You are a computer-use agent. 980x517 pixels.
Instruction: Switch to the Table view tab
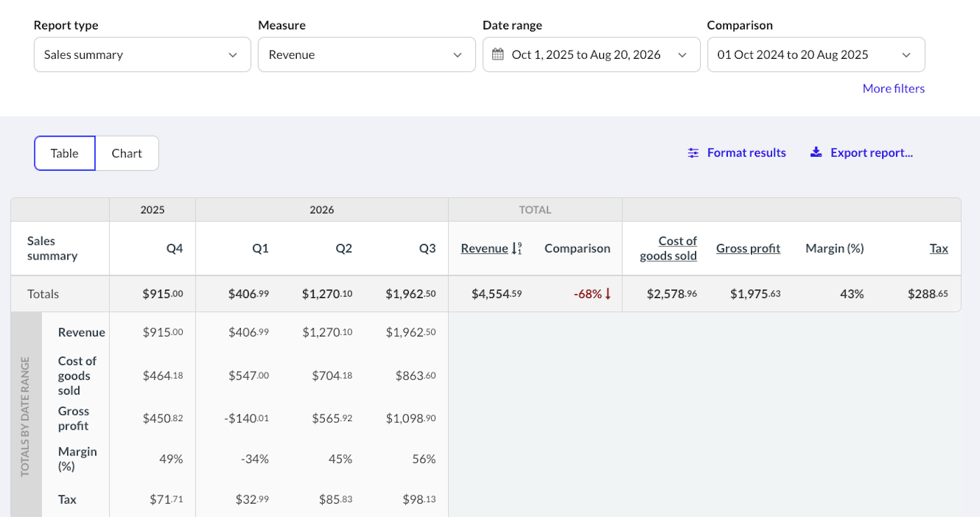pos(64,153)
